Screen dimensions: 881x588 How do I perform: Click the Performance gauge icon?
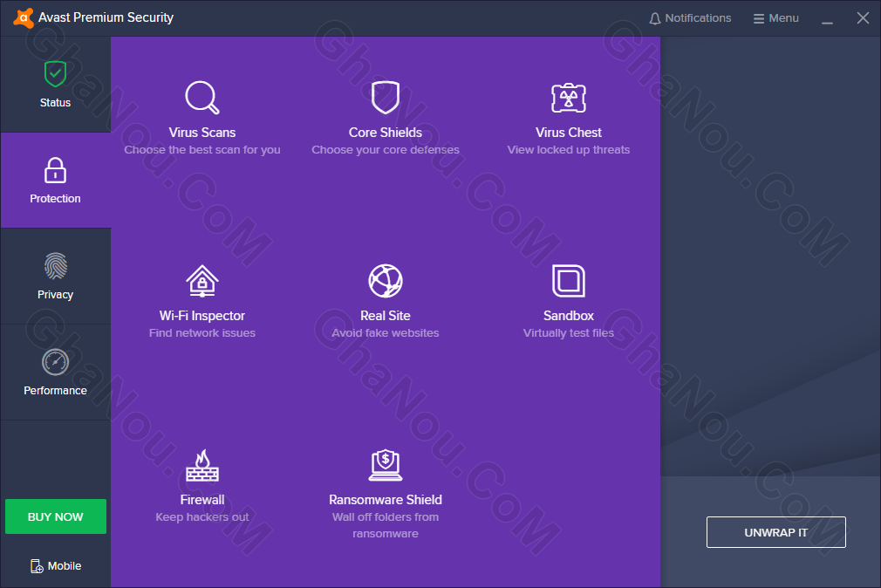(55, 362)
